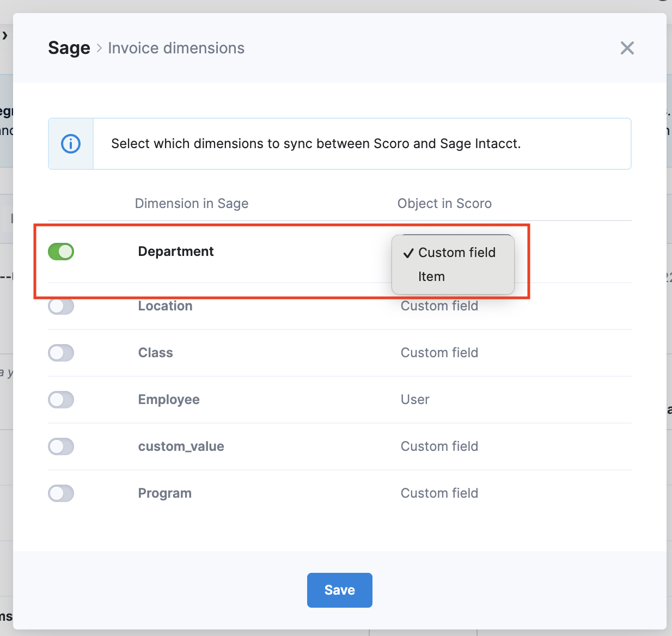
Task: Close the Invoice dimensions dialog
Action: click(x=627, y=48)
